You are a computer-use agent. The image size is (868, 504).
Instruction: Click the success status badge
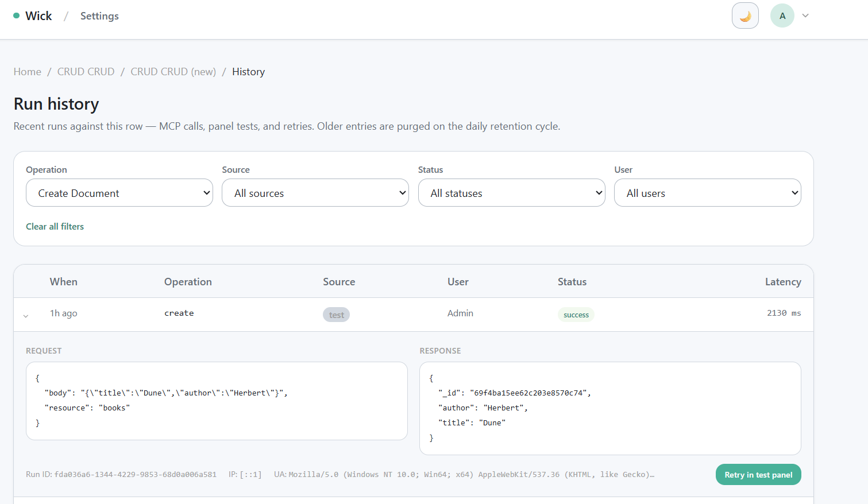(x=576, y=315)
